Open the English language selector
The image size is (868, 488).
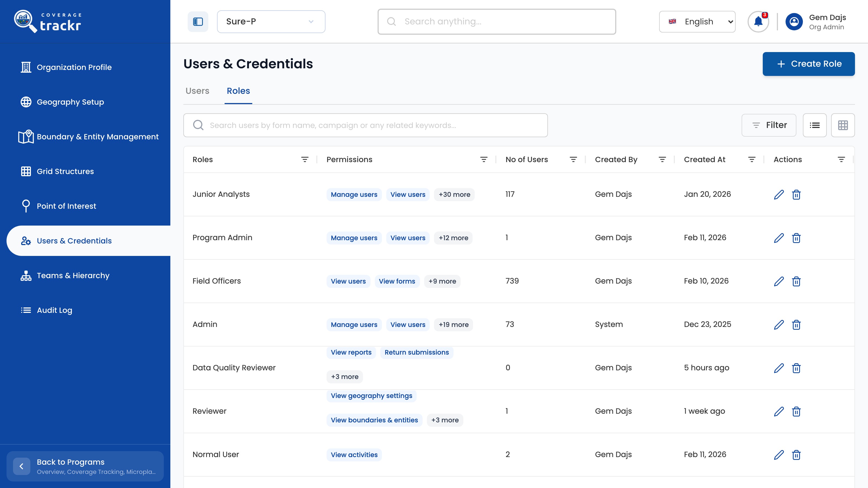pyautogui.click(x=697, y=22)
